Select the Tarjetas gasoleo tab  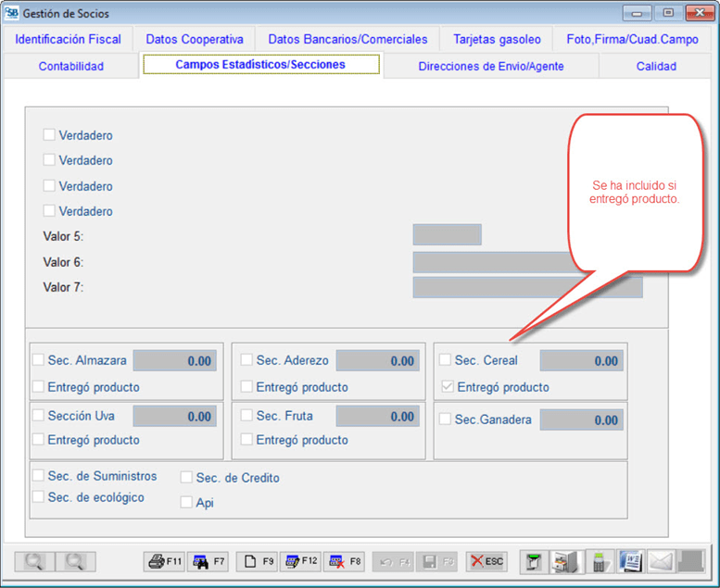[497, 40]
